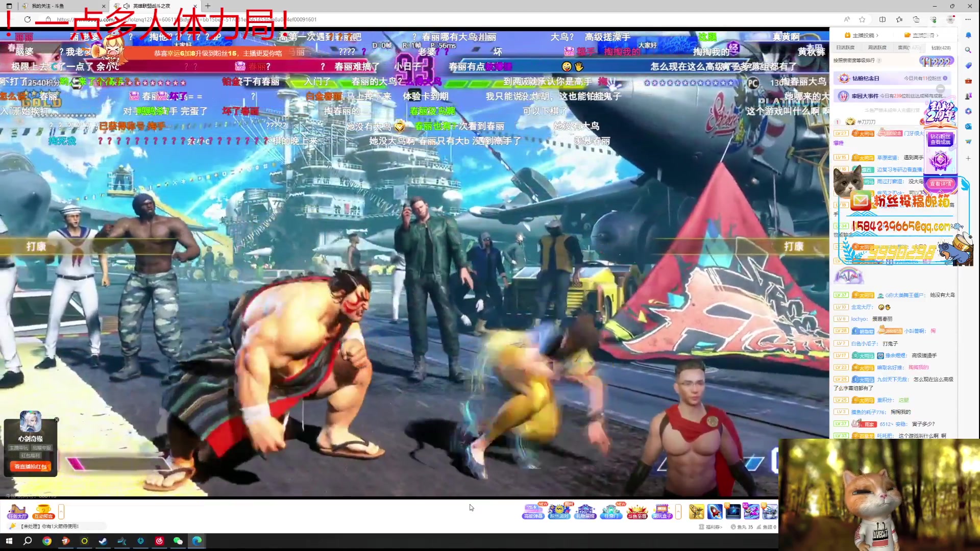Screen dimensions: 980x551
Task: Open the Edge split screen button
Action: click(x=883, y=19)
